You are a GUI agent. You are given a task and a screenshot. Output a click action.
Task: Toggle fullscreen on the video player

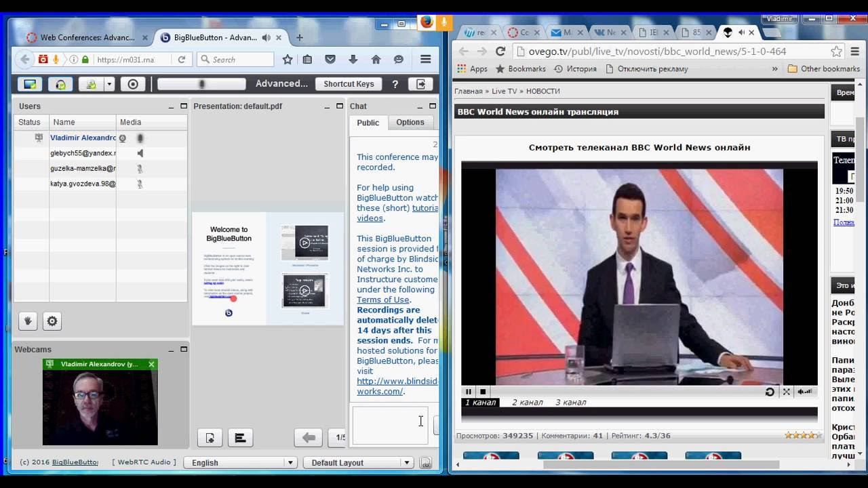point(787,391)
